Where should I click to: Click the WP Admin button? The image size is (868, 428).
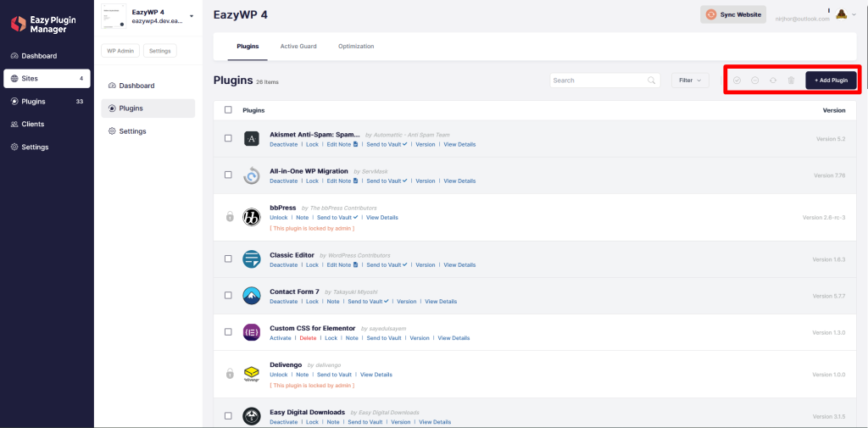pos(120,51)
